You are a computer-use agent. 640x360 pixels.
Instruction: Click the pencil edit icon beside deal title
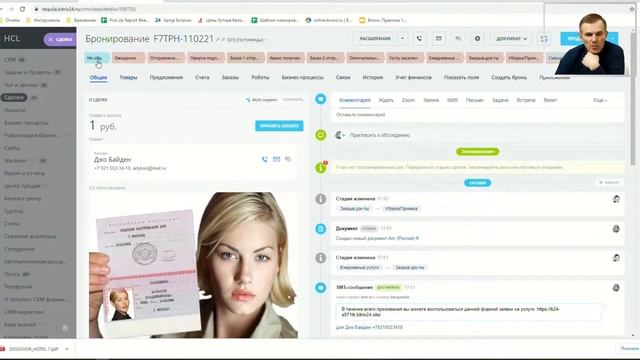[x=218, y=40]
